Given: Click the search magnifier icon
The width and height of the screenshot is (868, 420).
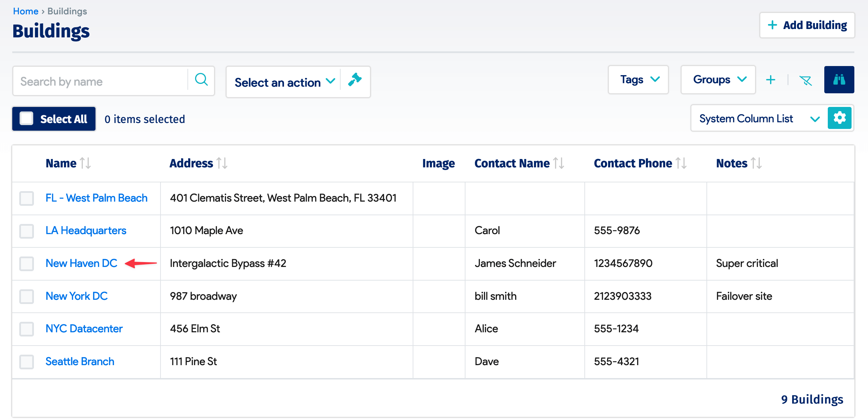Looking at the screenshot, I should point(201,80).
